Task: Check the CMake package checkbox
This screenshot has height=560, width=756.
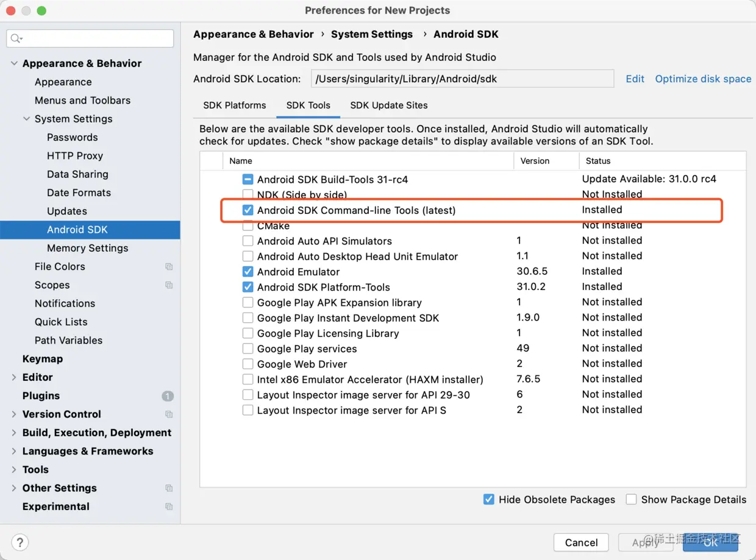Action: (x=248, y=225)
